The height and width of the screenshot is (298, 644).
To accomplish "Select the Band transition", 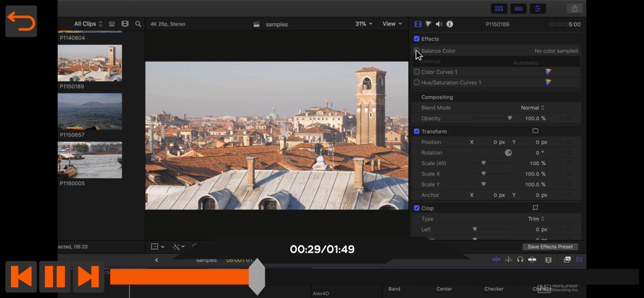I will 394,289.
